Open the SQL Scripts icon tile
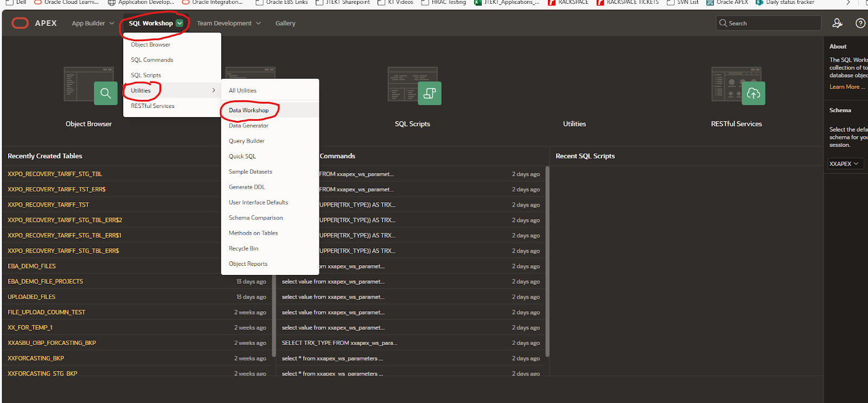 tap(429, 93)
